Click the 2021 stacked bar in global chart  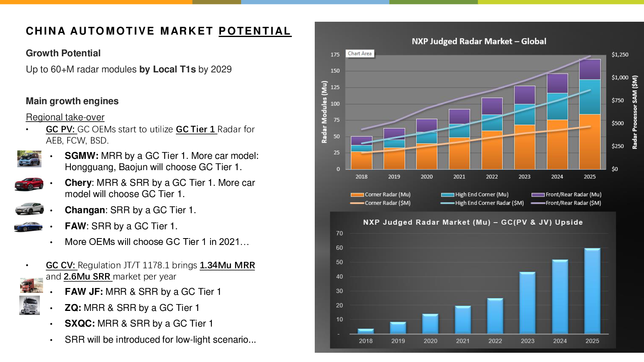coord(459,139)
